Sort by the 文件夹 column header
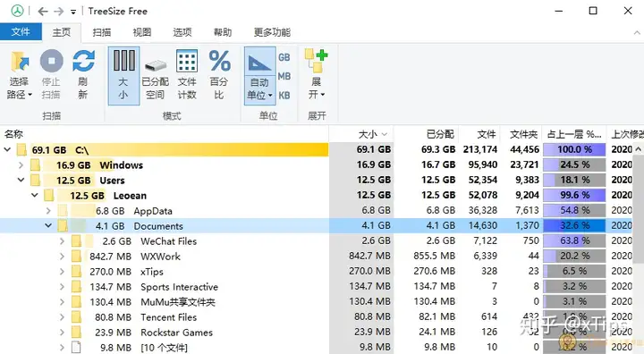This screenshot has height=354, width=644. pos(521,134)
